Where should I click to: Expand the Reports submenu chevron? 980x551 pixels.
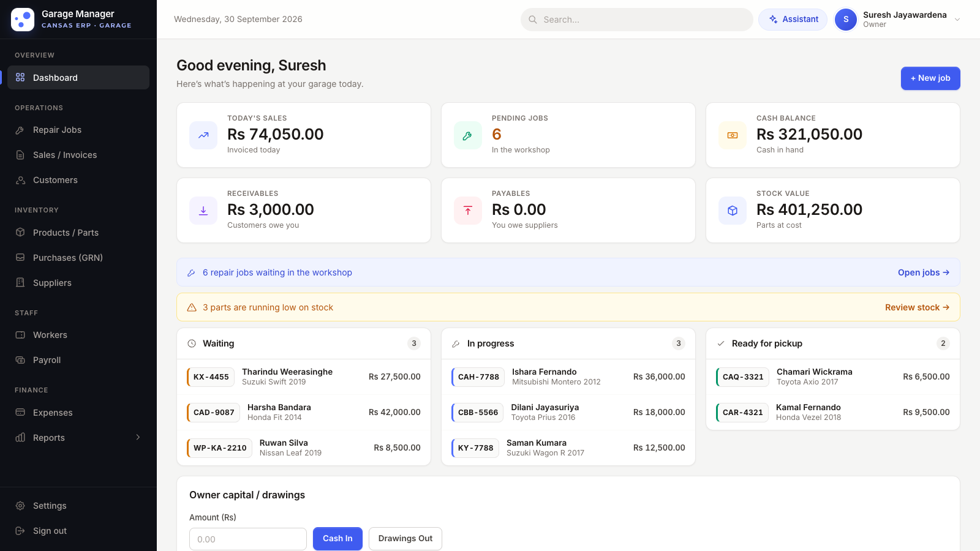[138, 437]
